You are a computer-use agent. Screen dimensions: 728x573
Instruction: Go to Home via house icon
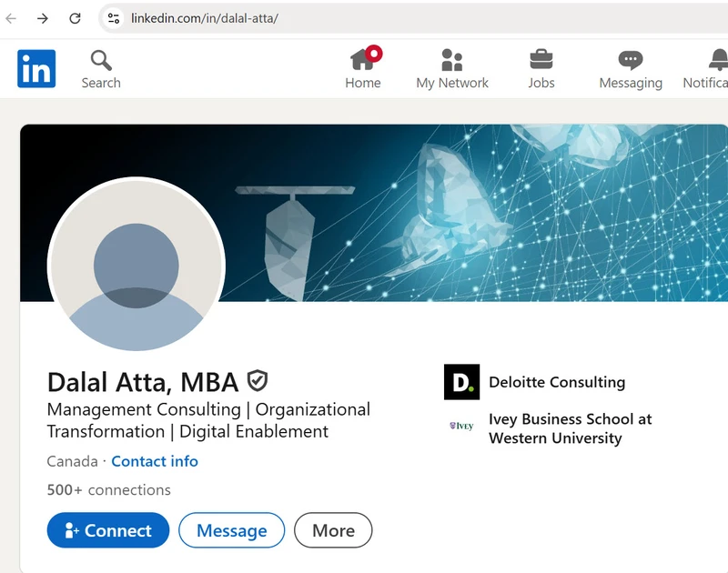click(x=363, y=60)
